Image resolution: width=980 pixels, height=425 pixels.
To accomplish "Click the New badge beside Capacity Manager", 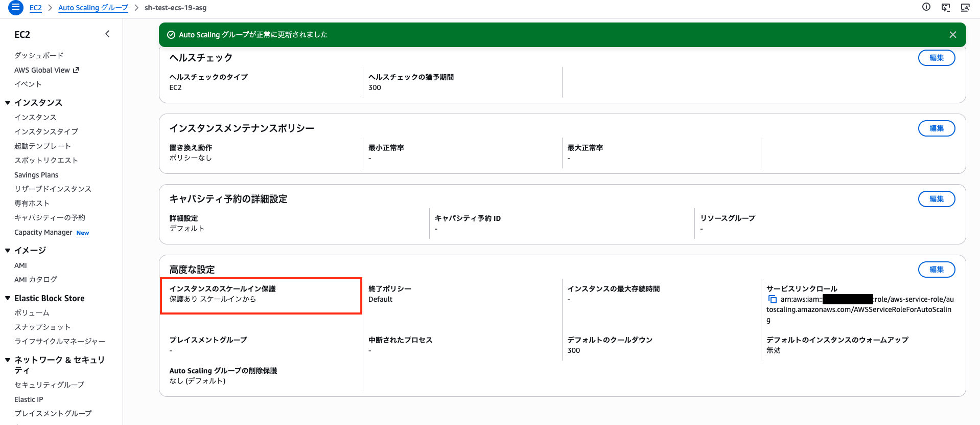I will tap(83, 233).
